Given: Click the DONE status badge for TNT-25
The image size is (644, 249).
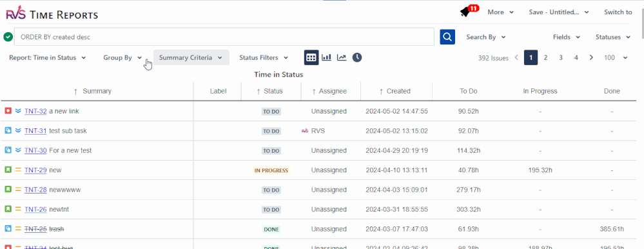Looking at the screenshot, I should point(271,229).
